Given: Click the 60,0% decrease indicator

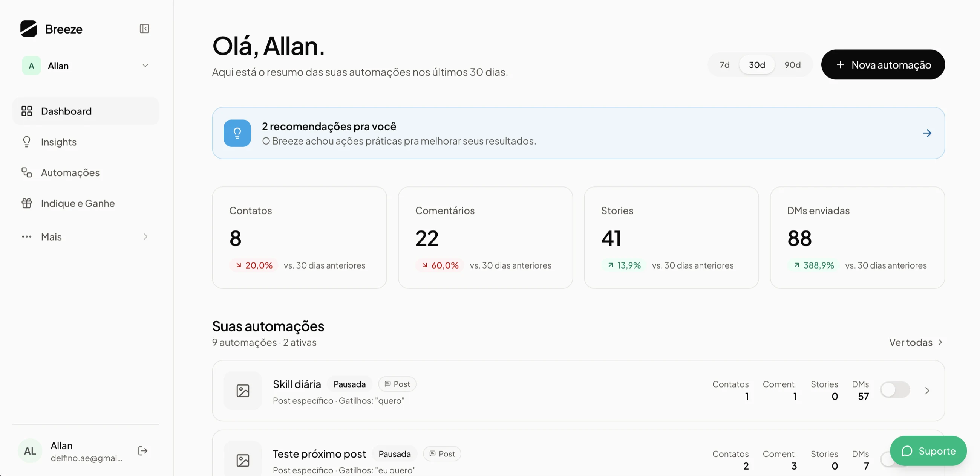Looking at the screenshot, I should point(439,265).
